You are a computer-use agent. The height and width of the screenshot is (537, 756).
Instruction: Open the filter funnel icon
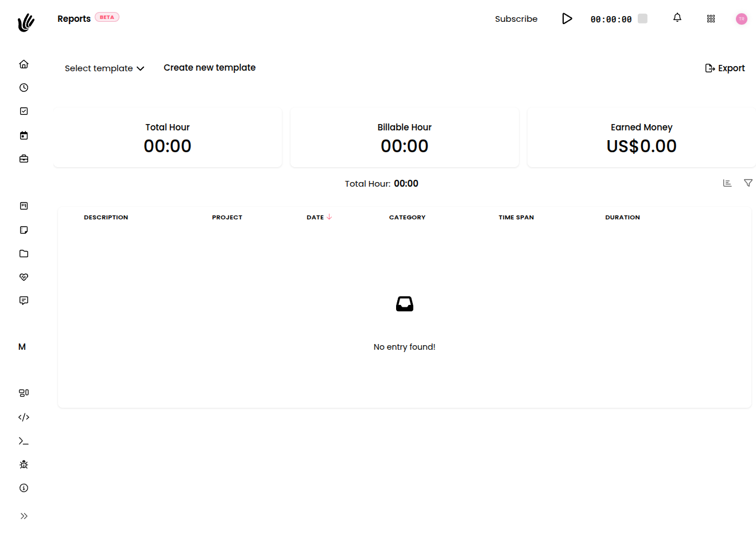pyautogui.click(x=749, y=183)
